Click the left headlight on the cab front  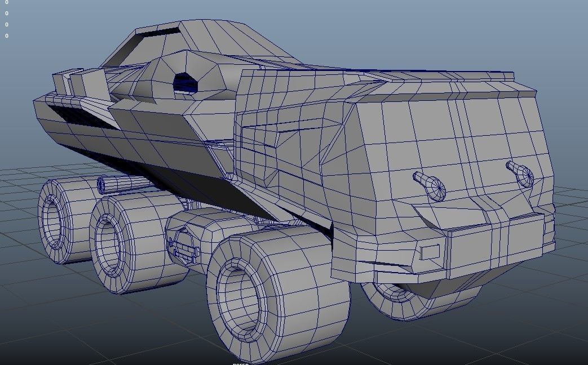[430, 186]
